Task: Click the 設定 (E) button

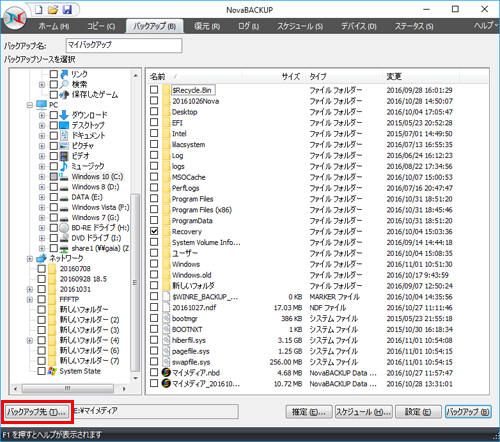Action: click(418, 412)
